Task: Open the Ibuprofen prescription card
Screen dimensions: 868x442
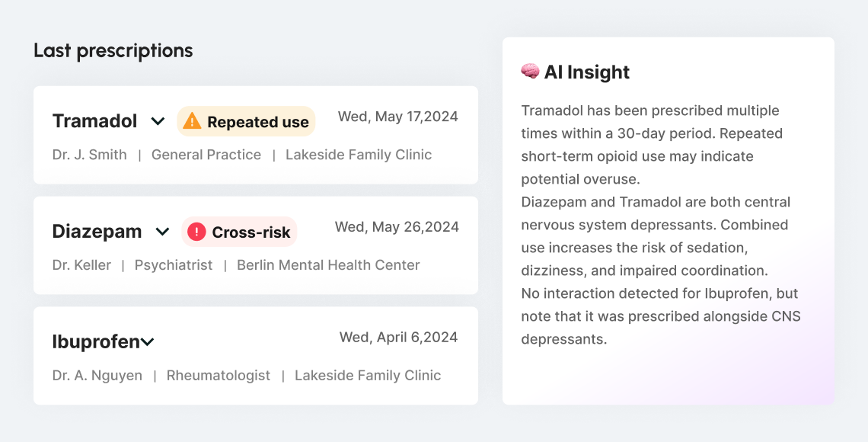Action: pyautogui.click(x=256, y=355)
